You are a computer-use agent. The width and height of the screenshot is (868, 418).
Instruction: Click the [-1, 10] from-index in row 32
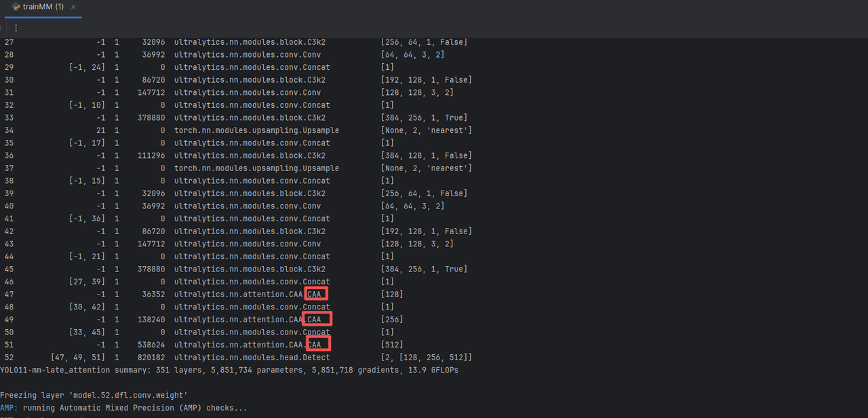[87, 105]
